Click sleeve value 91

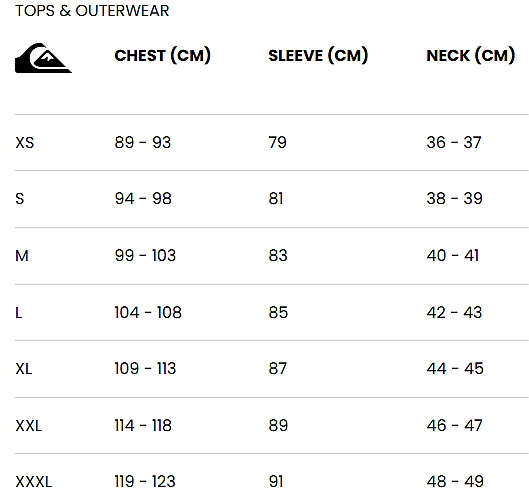pos(276,481)
